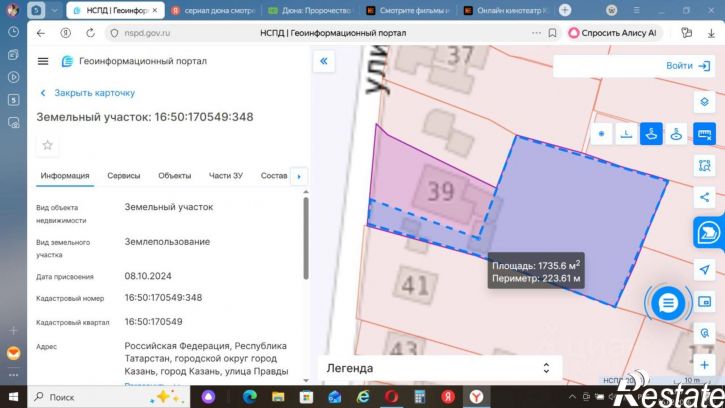Switch to the Онлайн кинотеатр browser tab
725x408 pixels.
(x=505, y=10)
